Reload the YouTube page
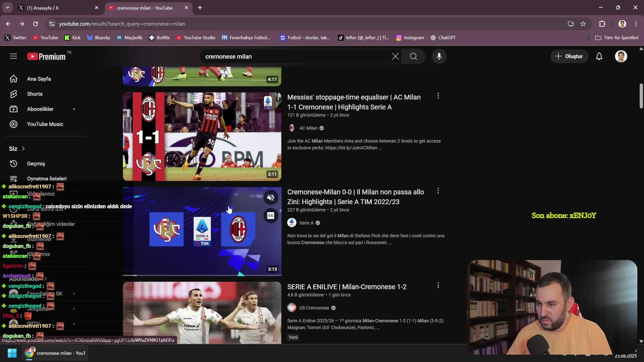This screenshot has height=362, width=644. pyautogui.click(x=35, y=24)
